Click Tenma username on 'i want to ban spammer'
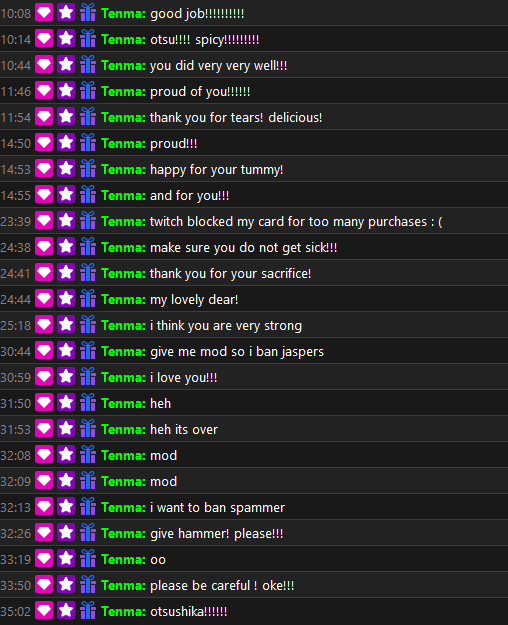This screenshot has height=625, width=508. click(x=123, y=507)
